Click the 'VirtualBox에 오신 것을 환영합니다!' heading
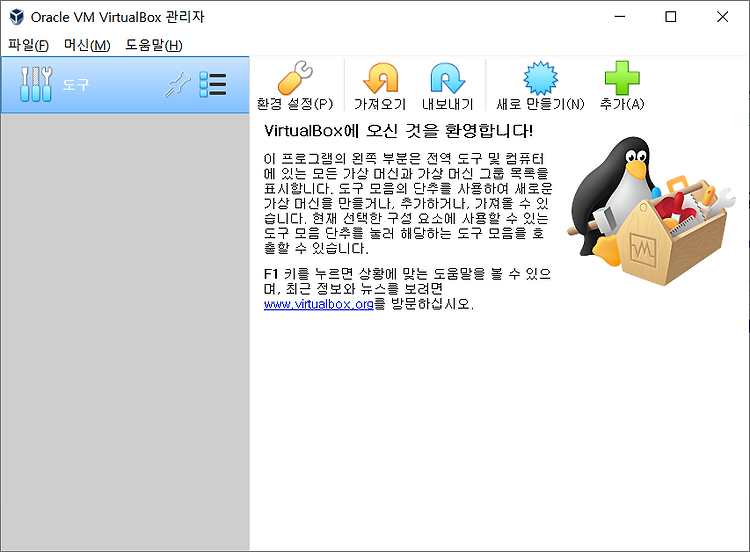This screenshot has height=552, width=750. pos(398,131)
